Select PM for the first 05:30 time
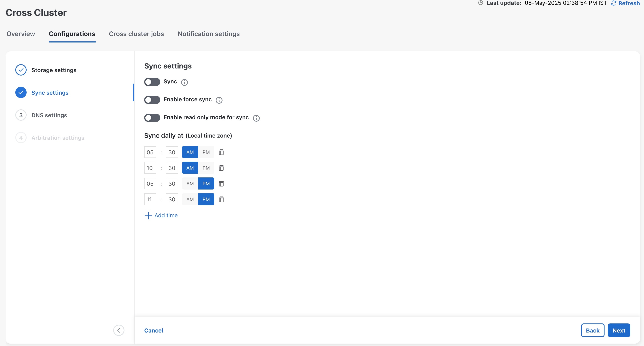Image resolution: width=644 pixels, height=346 pixels. coord(206,152)
